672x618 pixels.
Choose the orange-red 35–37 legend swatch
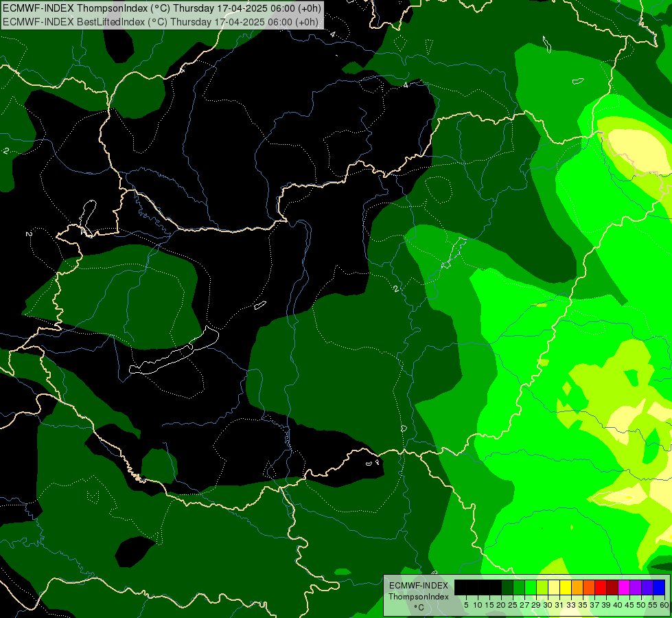coord(589,587)
